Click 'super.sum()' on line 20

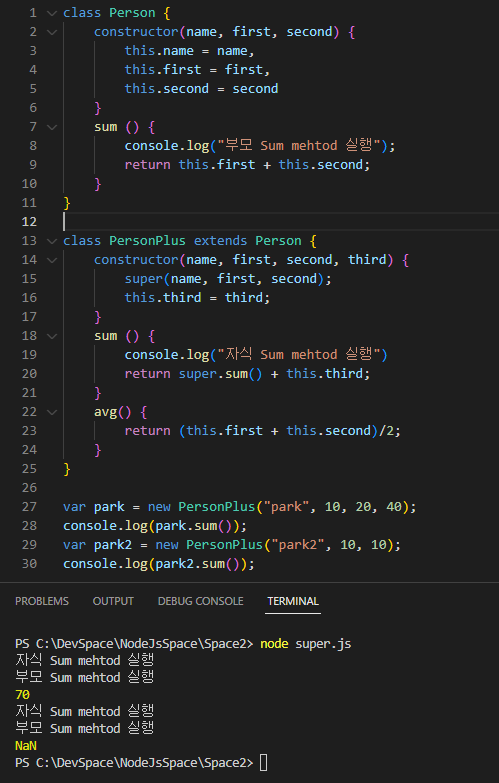[x=220, y=374]
